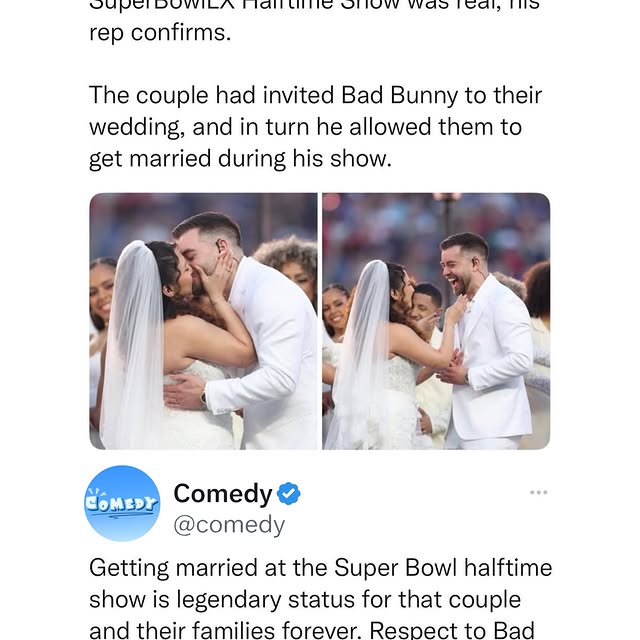Click "show is legendary status for that couple" line
This screenshot has height=640, width=640.
(305, 602)
